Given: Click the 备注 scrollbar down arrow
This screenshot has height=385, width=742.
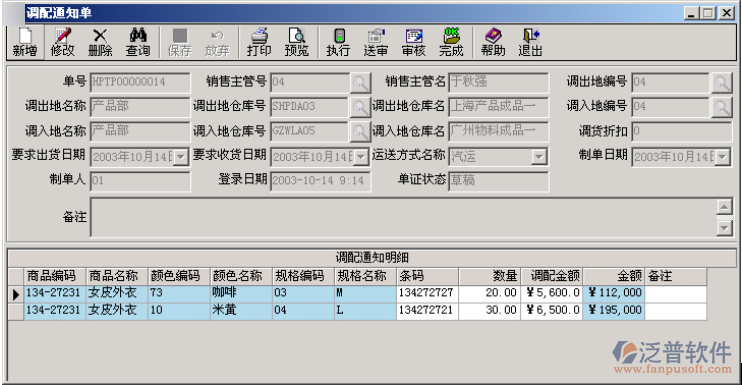Looking at the screenshot, I should pyautogui.click(x=724, y=228).
